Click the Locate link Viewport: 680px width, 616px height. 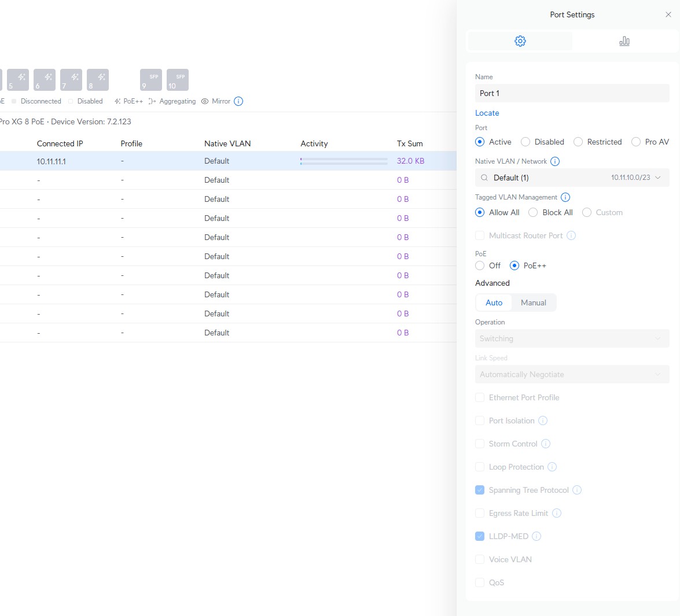pyautogui.click(x=487, y=113)
